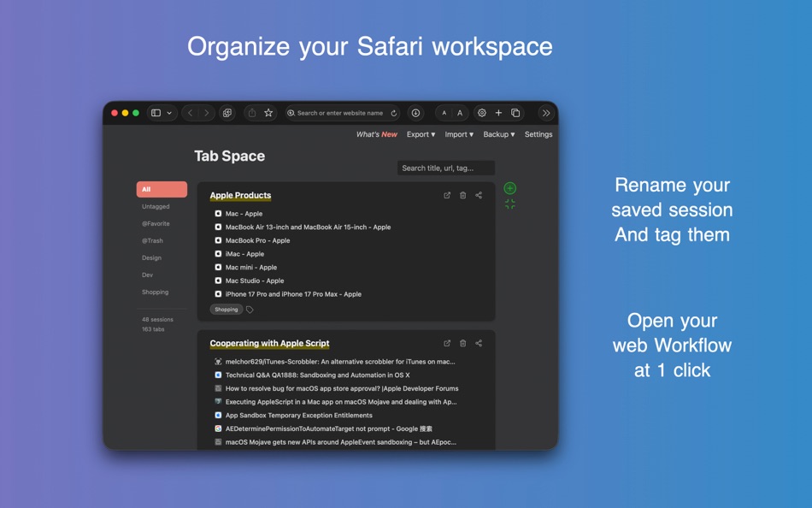This screenshot has height=508, width=812.
Task: Delete the "Cooperating with Apple Script" session
Action: pos(462,343)
